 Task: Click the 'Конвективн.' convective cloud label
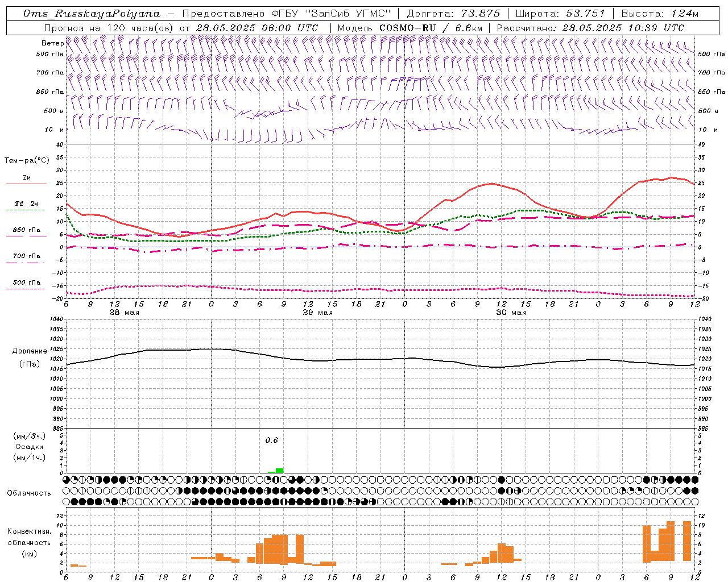pyautogui.click(x=29, y=531)
